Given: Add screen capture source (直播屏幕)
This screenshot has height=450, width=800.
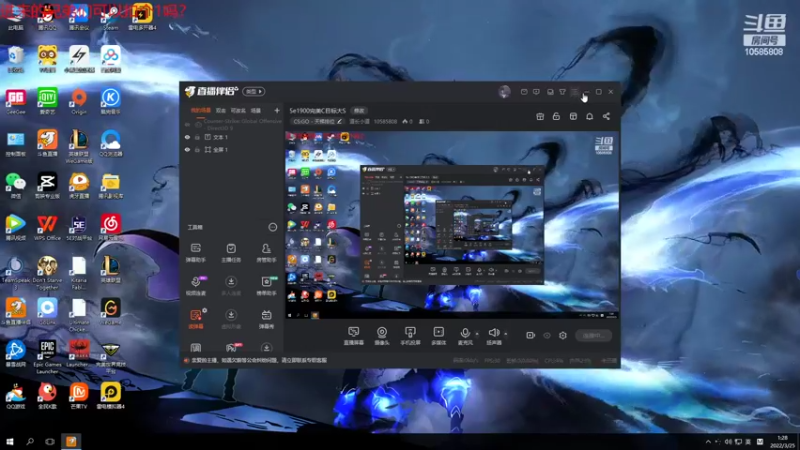Looking at the screenshot, I should (x=354, y=336).
